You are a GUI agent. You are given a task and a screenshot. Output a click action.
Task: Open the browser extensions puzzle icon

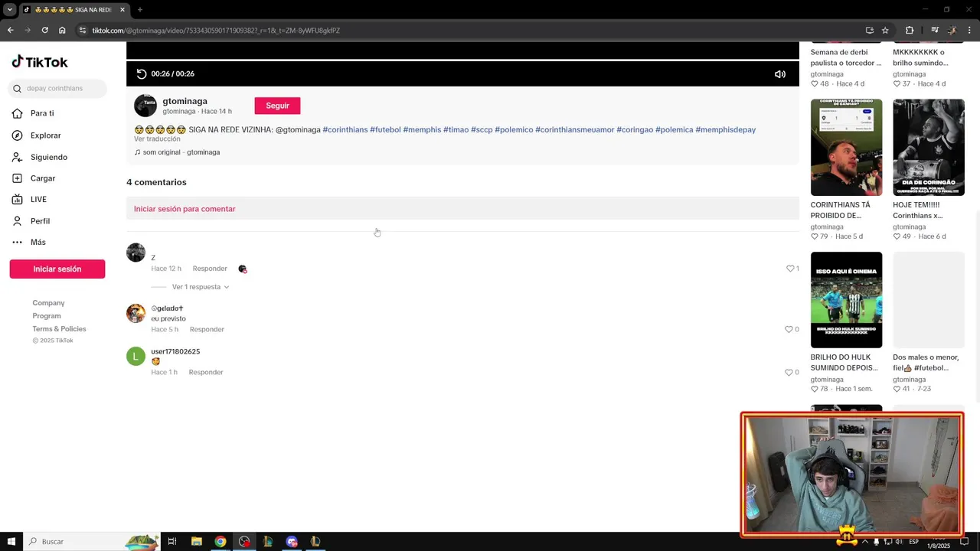(910, 31)
